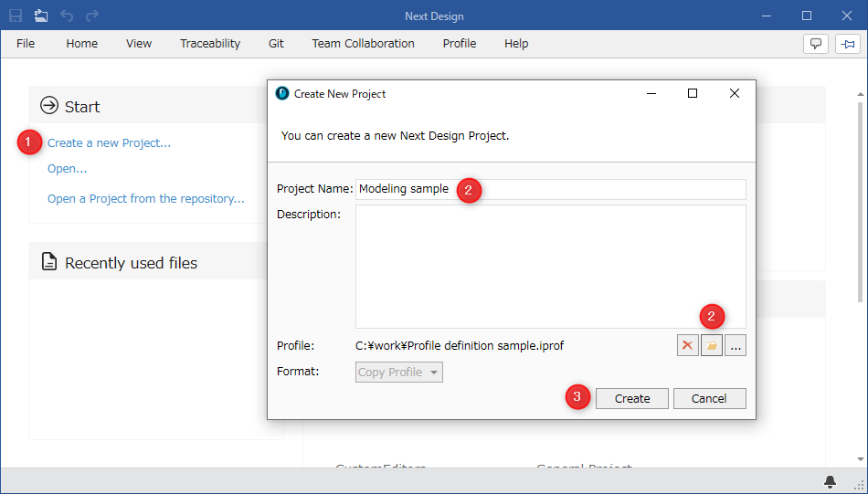Click the main window vertical scrollbar
This screenshot has width=868, height=494.
tap(861, 202)
